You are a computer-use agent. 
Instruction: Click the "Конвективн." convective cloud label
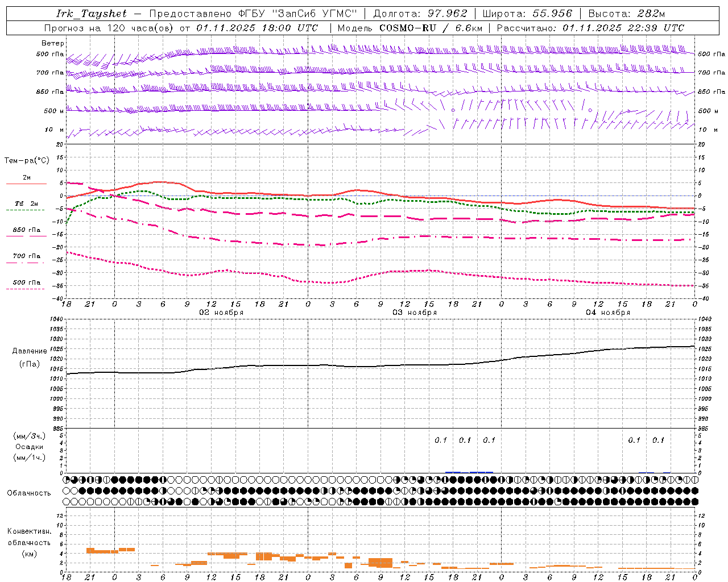pos(29,531)
